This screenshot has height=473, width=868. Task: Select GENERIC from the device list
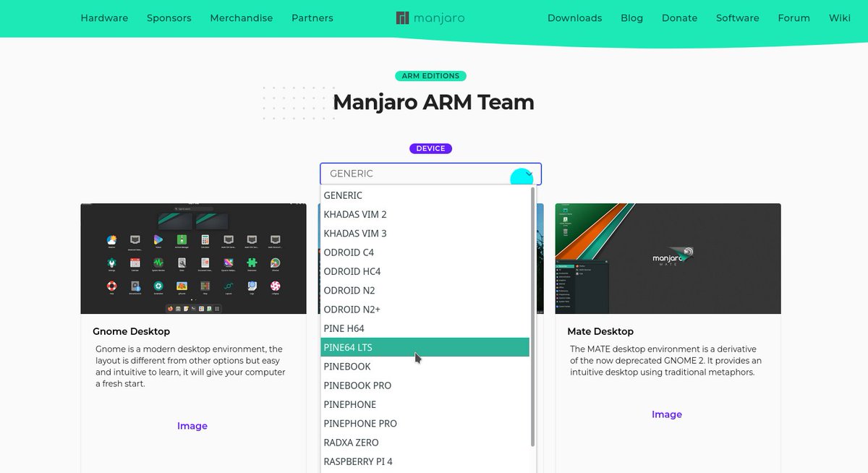(425, 195)
